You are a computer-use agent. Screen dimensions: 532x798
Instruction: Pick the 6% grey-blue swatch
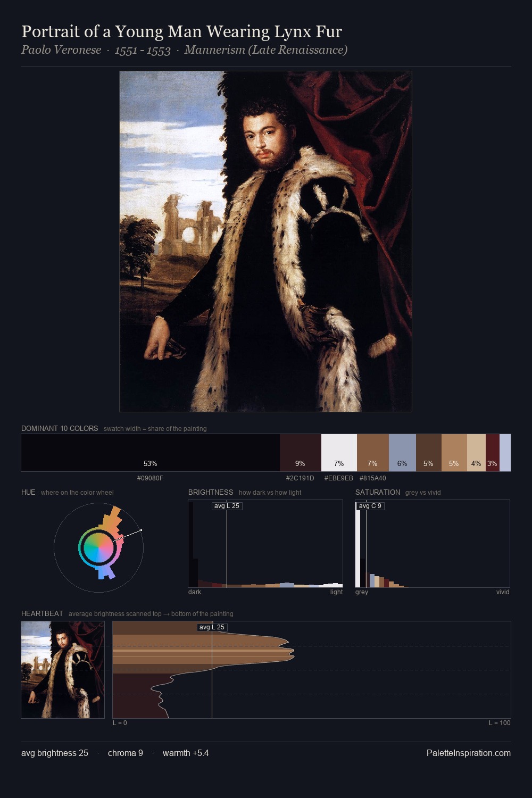(x=402, y=453)
